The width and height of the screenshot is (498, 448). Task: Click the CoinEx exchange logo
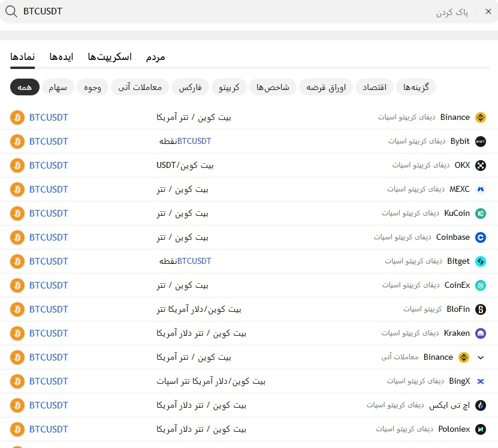pos(481,285)
